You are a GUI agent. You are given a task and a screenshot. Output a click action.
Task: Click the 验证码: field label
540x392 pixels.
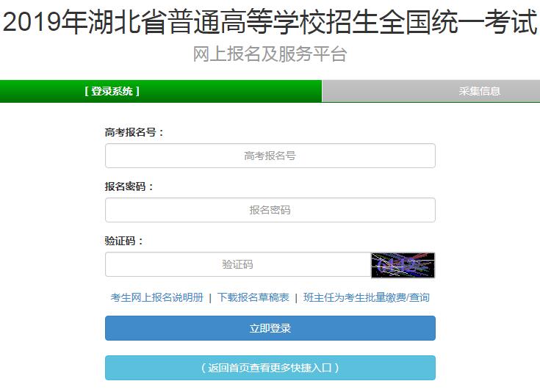click(123, 241)
